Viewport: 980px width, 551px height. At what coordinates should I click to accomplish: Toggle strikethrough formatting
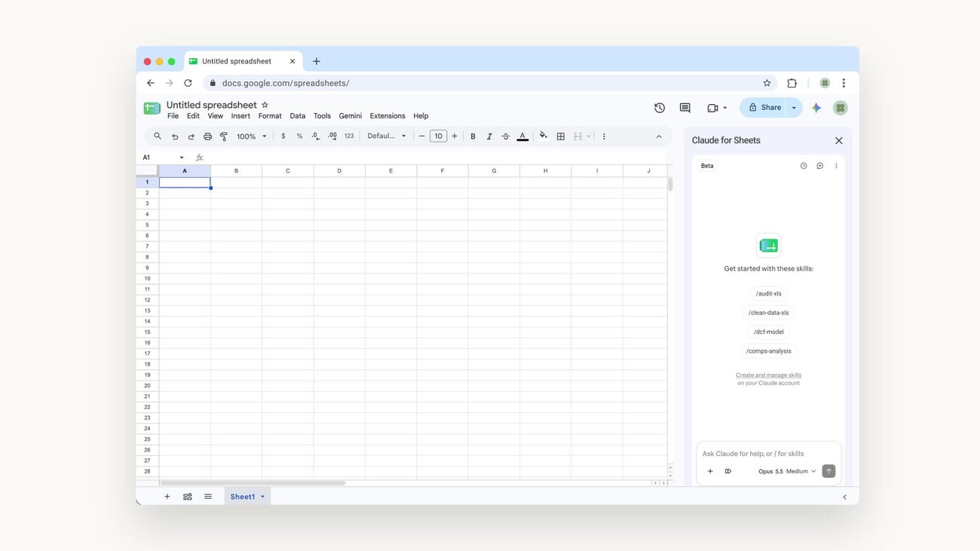[x=506, y=136]
